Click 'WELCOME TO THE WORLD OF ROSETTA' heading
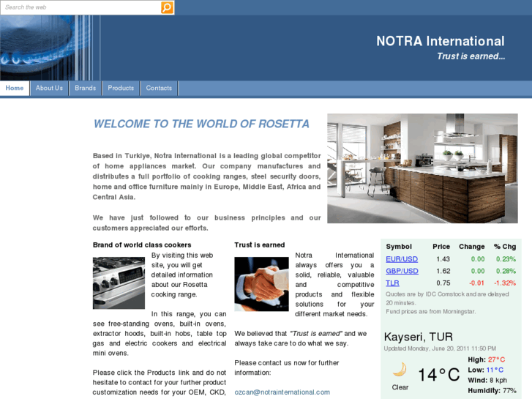532x399 pixels. pos(201,124)
